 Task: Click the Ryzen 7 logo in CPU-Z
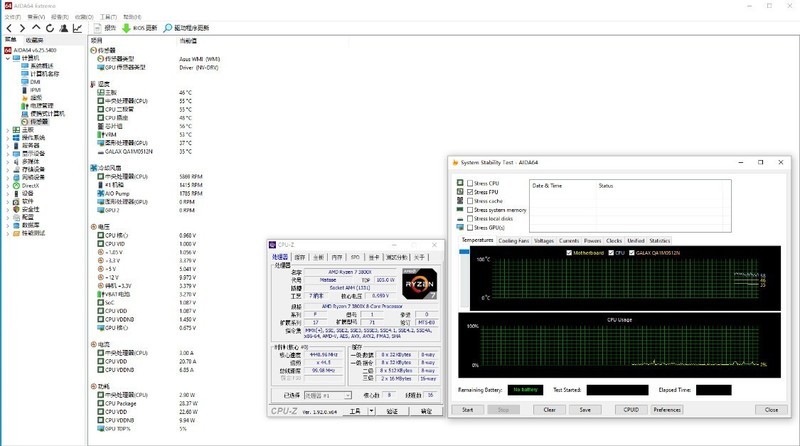coord(419,284)
